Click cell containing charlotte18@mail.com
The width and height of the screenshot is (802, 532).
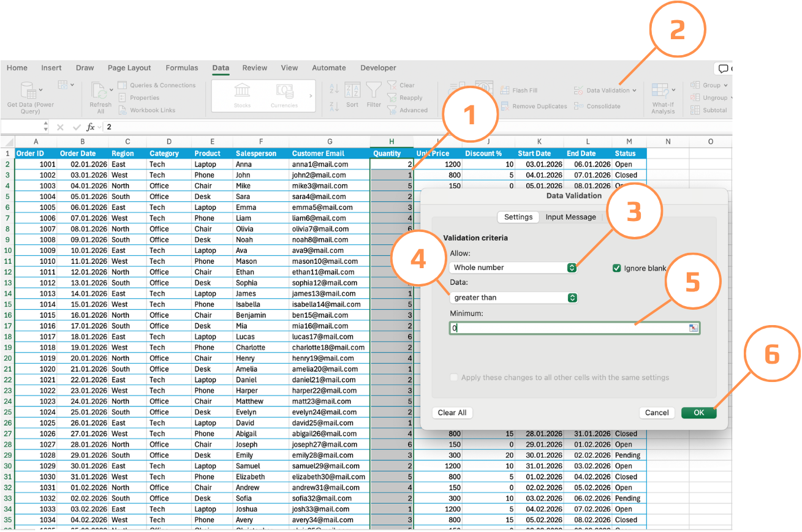[330, 347]
